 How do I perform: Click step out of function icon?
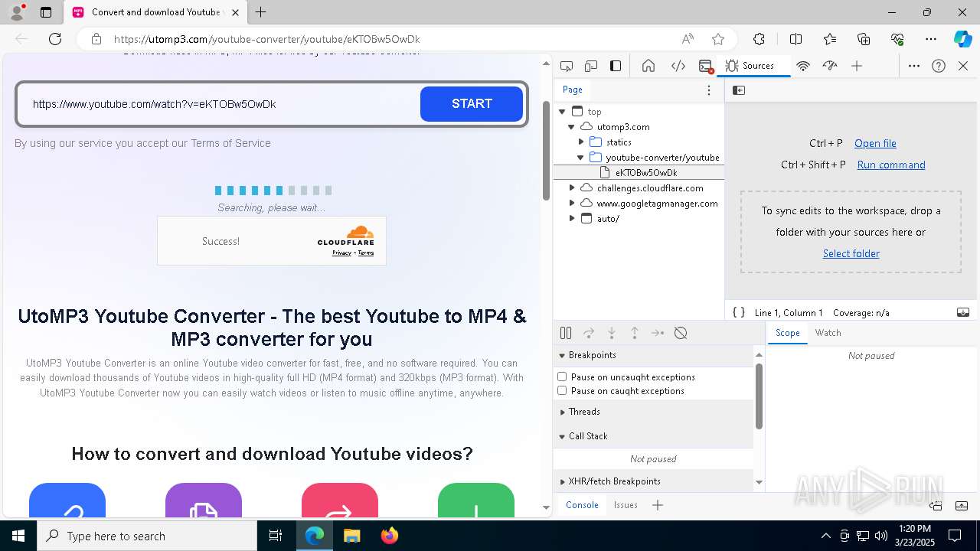pyautogui.click(x=635, y=333)
